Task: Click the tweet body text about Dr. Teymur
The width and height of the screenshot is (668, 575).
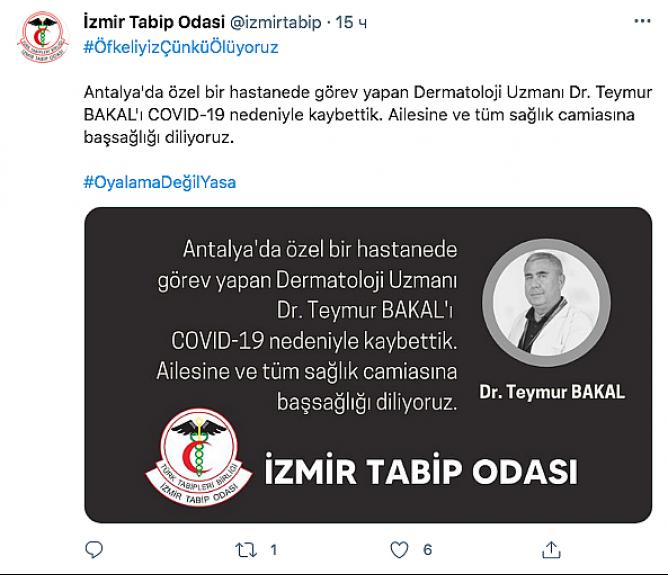Action: point(368,115)
